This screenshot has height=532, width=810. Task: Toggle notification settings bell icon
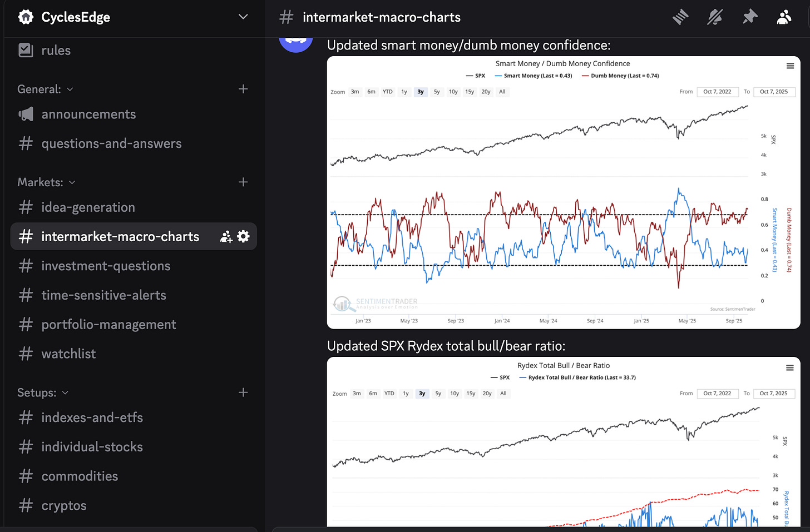point(715,17)
